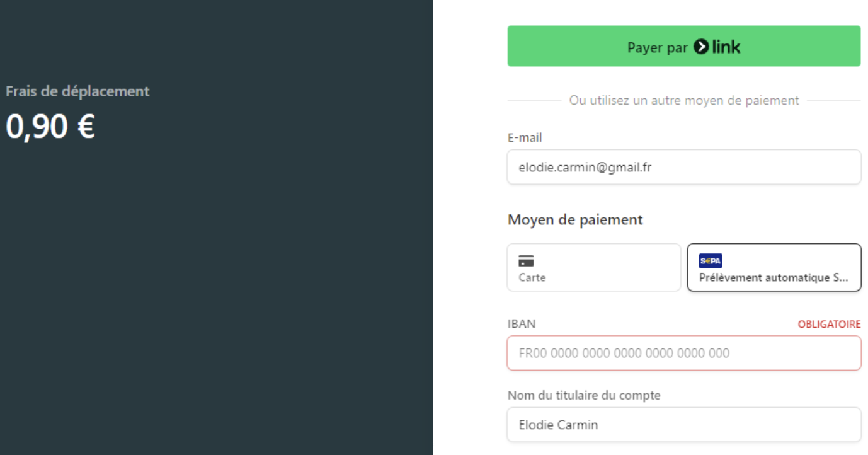Click the 0,90 € amount
868x455 pixels.
(x=50, y=127)
